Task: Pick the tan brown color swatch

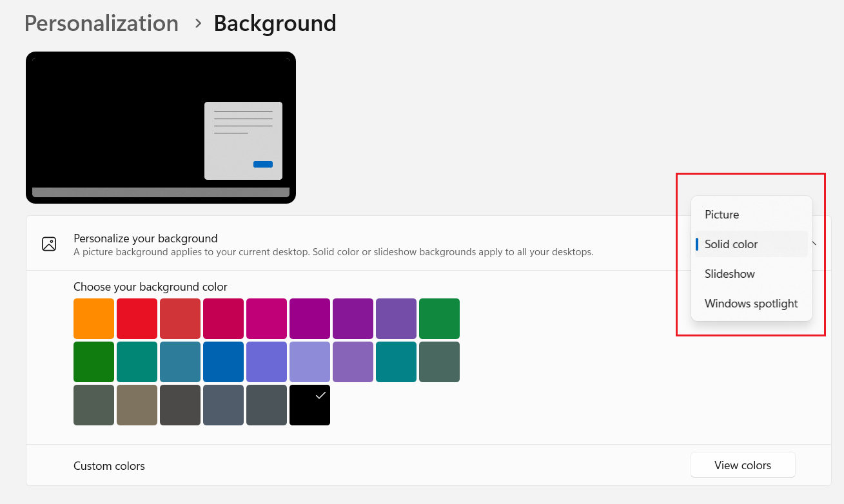Action: point(137,405)
